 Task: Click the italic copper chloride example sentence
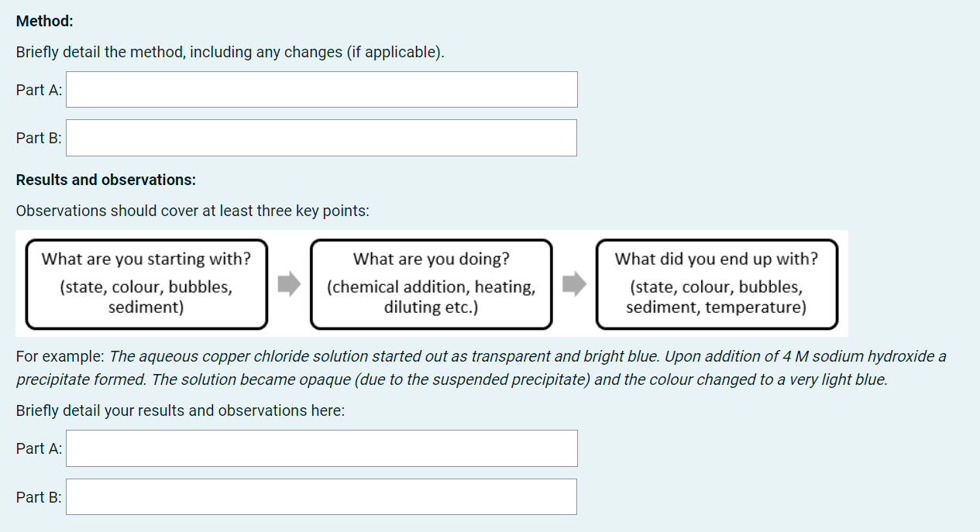[527, 357]
